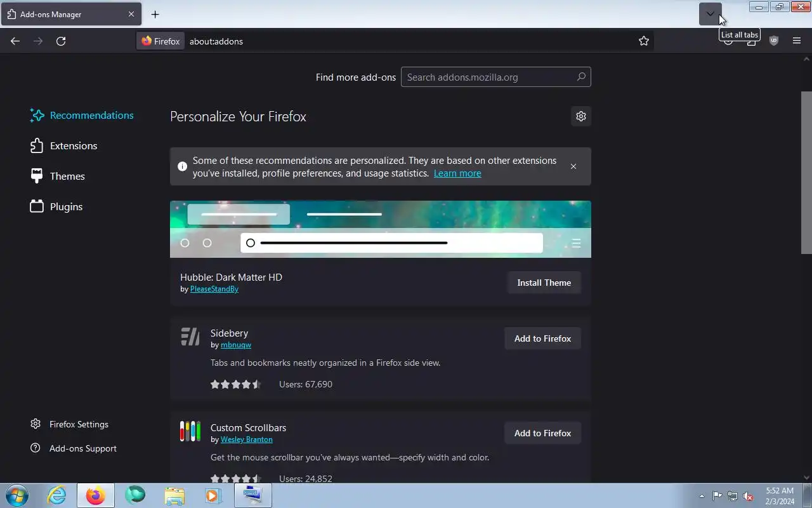Screen dimensions: 812x508
Task: Open the uBlock Origin toolbar icon
Action: (774, 41)
